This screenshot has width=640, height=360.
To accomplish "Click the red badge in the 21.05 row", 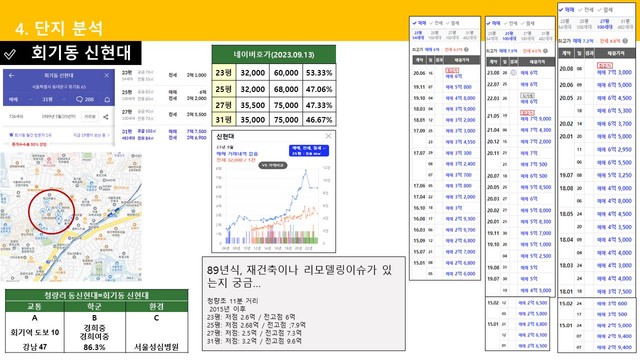I will [527, 112].
